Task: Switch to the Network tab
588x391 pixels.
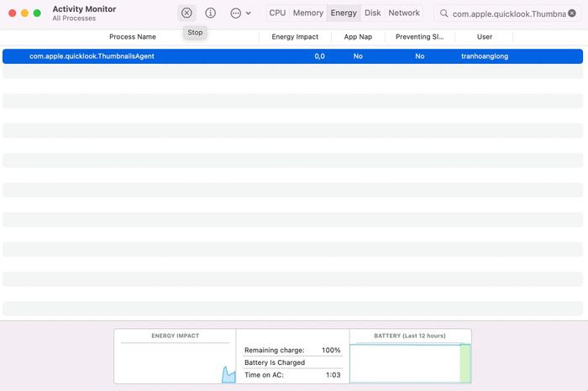Action: click(404, 13)
